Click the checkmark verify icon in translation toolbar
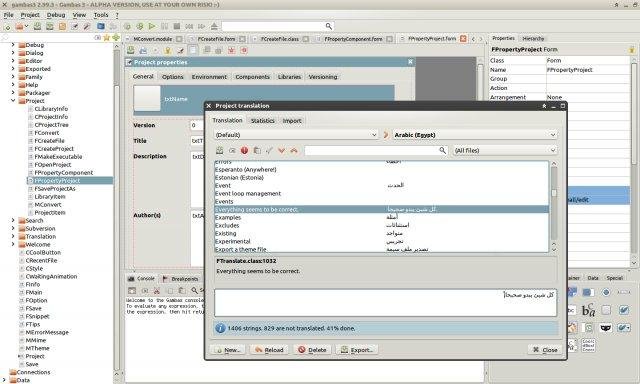This screenshot has height=384, width=640. tap(269, 150)
